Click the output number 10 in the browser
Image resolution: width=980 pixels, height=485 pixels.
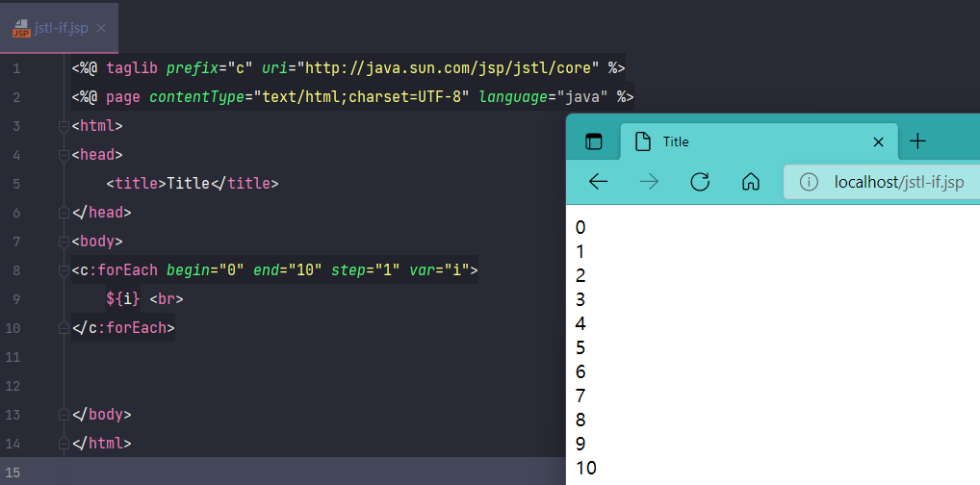[586, 468]
